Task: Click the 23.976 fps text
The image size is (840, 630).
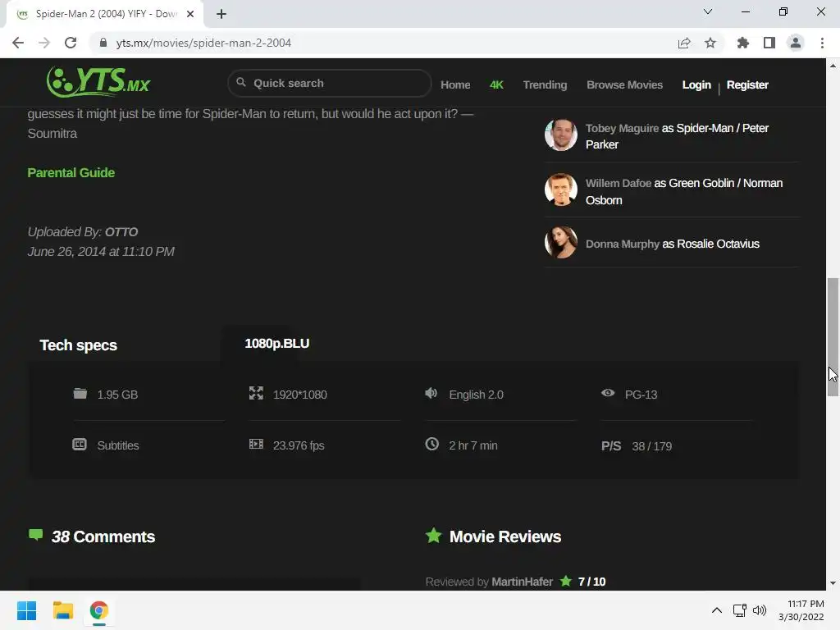Action: pos(299,445)
